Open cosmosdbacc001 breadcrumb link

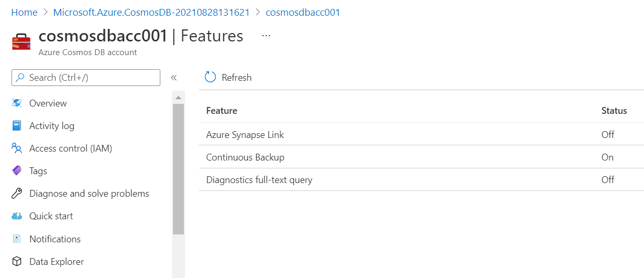click(302, 12)
